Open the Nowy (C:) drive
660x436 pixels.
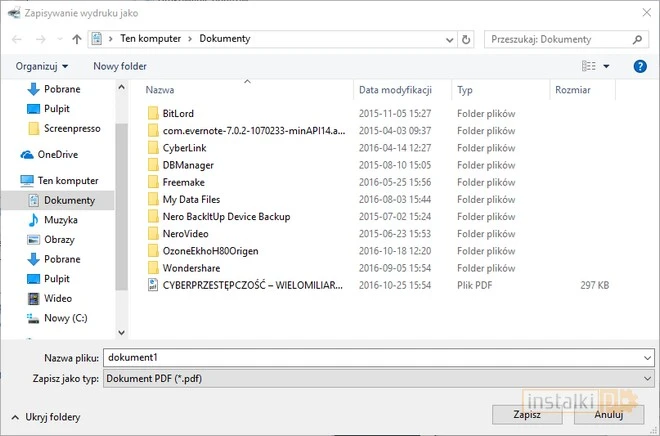(x=62, y=318)
